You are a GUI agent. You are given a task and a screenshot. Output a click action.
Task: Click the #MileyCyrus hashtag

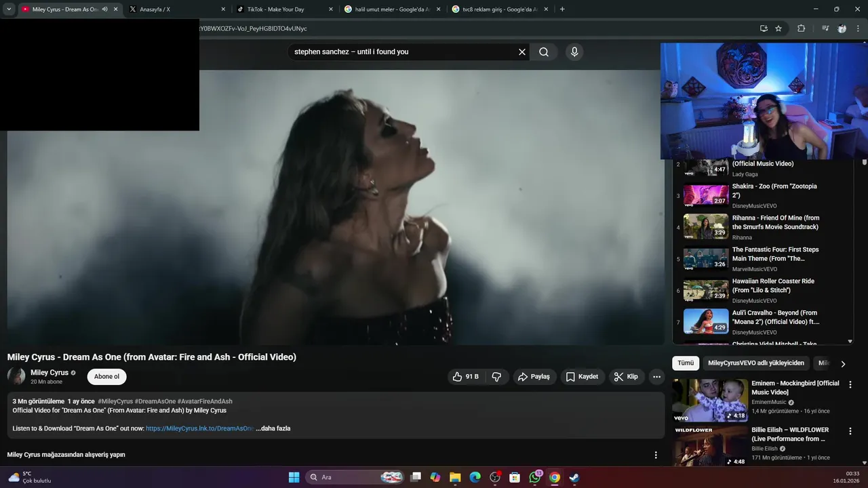point(115,401)
